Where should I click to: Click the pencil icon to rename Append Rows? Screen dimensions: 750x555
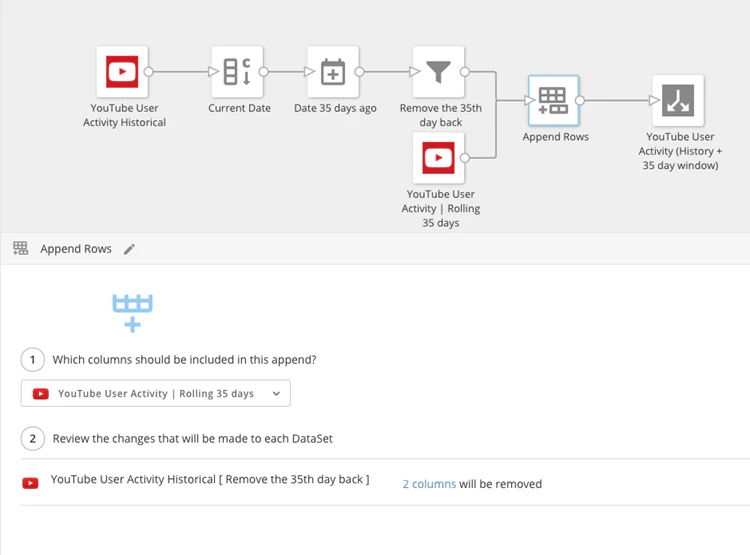tap(130, 249)
